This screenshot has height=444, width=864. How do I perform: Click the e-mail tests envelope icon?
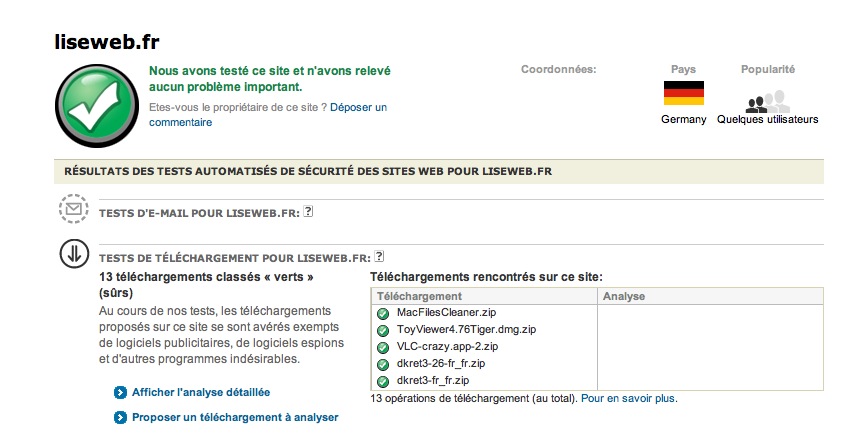[x=73, y=211]
